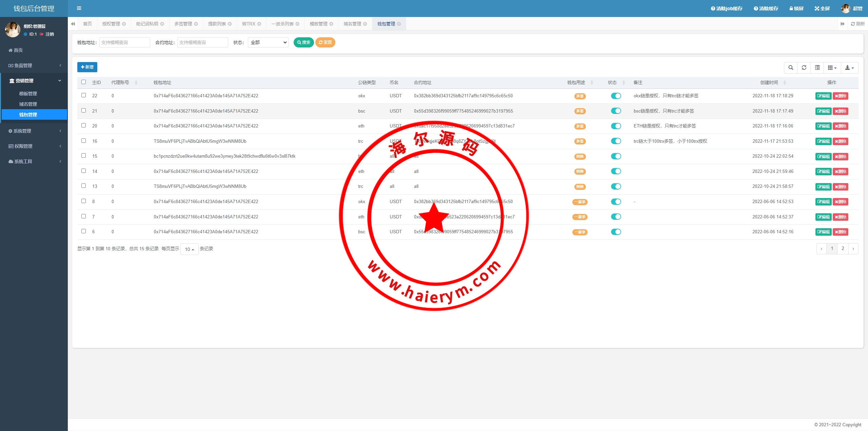Click the green 搜索 button

(x=303, y=42)
